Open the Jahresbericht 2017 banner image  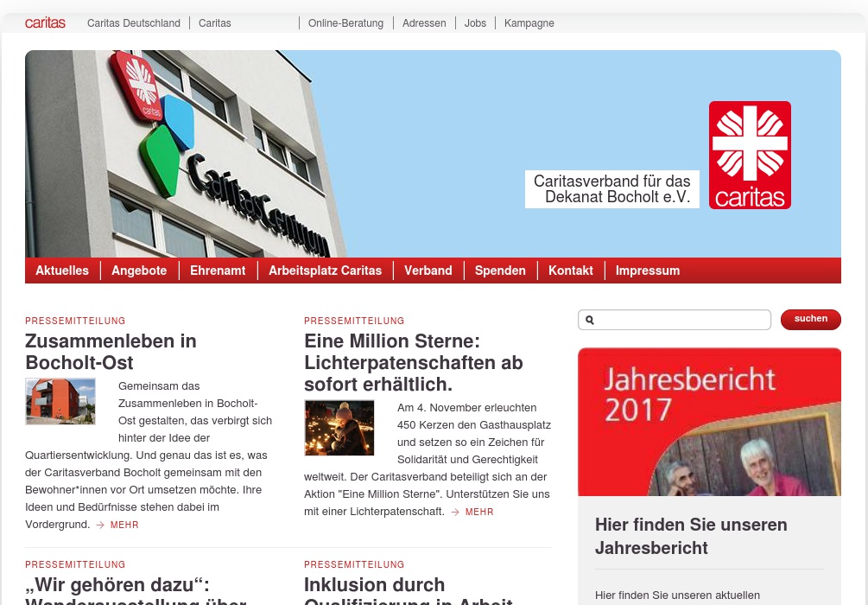click(709, 422)
